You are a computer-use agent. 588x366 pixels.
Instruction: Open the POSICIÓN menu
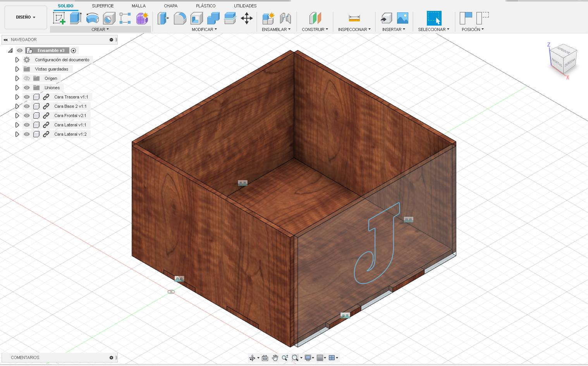[473, 29]
